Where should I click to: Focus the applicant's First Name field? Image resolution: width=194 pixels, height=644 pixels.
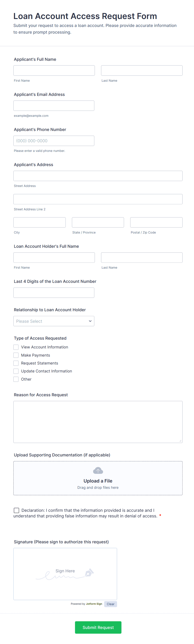(x=54, y=71)
